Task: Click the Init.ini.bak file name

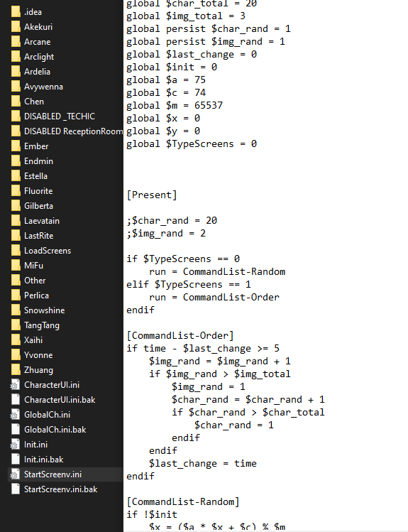Action: click(44, 460)
